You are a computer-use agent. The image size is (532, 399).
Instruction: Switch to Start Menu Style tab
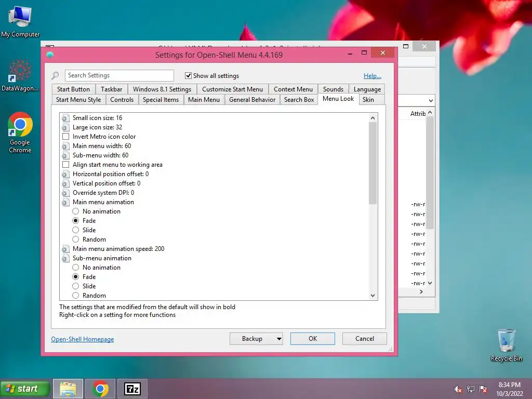(78, 100)
